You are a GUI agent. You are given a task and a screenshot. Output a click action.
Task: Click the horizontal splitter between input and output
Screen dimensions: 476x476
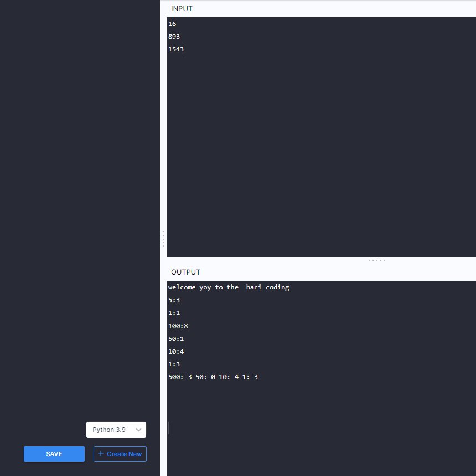pyautogui.click(x=377, y=260)
